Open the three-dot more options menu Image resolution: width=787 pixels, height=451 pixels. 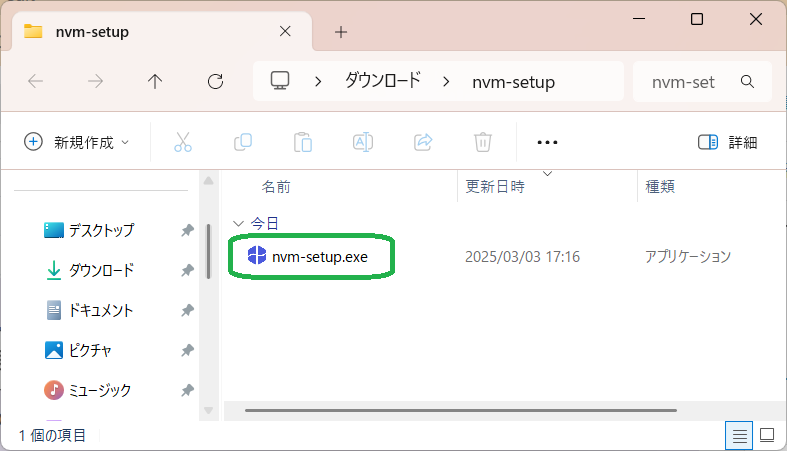(x=547, y=142)
